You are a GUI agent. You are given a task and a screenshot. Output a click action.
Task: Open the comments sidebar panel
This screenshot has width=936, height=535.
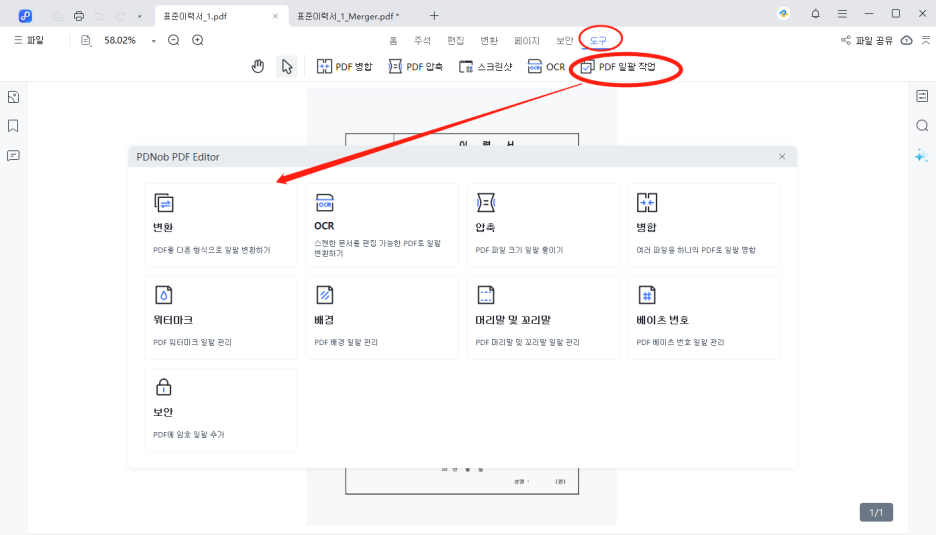click(13, 156)
